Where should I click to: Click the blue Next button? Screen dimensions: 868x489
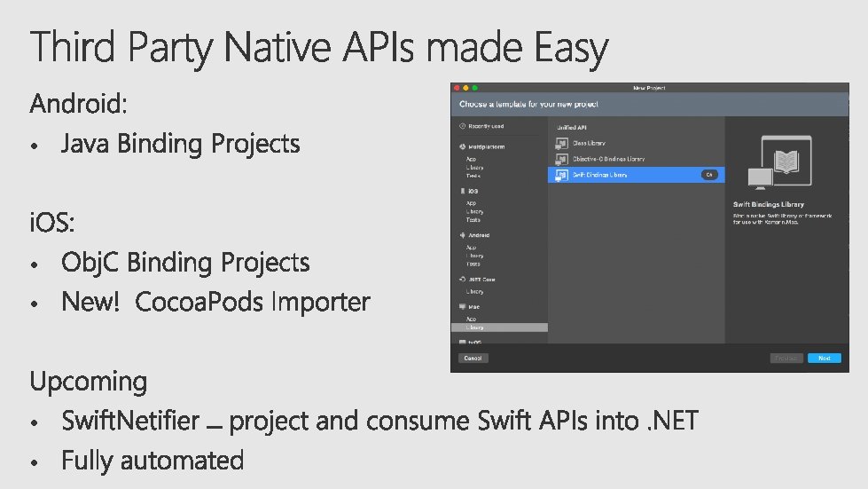click(x=825, y=359)
